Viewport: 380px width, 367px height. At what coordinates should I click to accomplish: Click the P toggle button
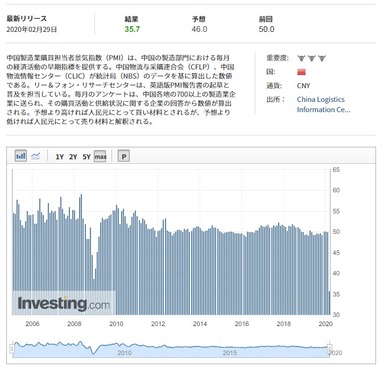coord(124,156)
